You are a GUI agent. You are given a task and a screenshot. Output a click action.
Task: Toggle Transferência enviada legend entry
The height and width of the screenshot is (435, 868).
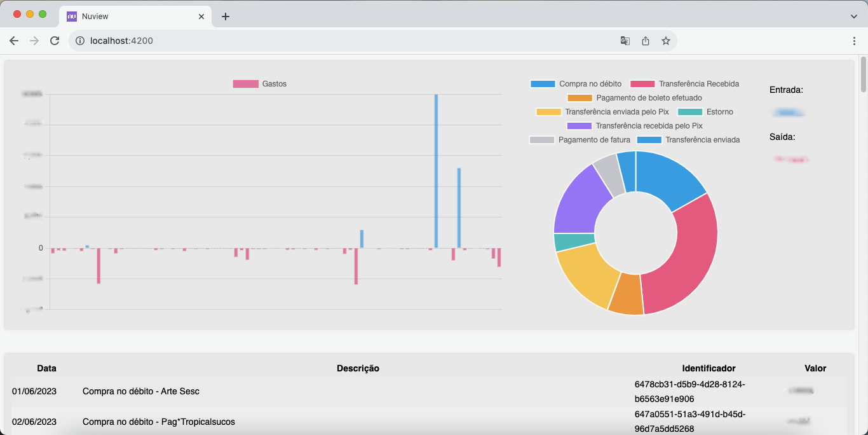click(x=688, y=140)
